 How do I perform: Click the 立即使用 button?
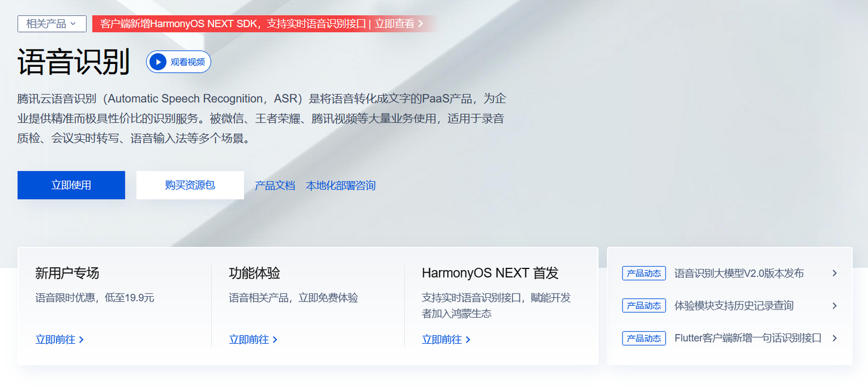(x=71, y=185)
